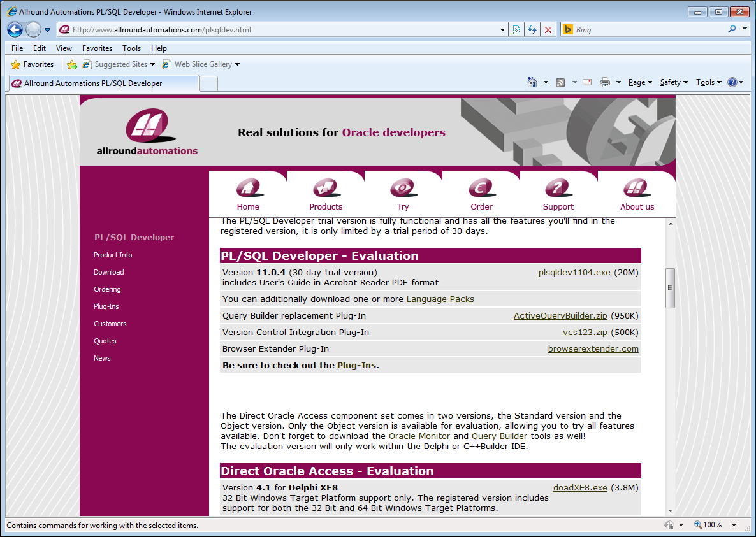Open the Language Packs link
The height and width of the screenshot is (537, 756).
440,299
